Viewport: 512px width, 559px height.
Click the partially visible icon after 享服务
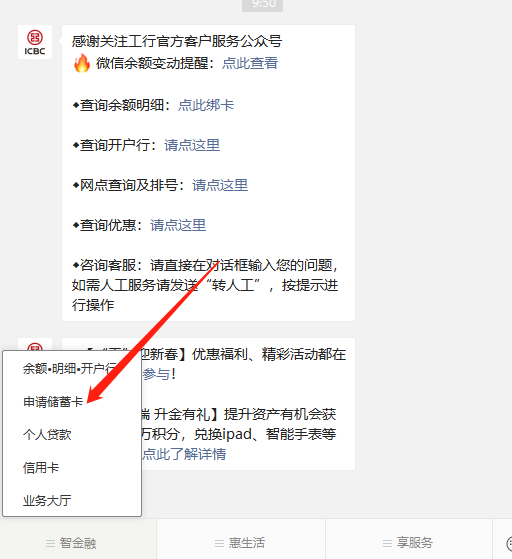coord(509,543)
